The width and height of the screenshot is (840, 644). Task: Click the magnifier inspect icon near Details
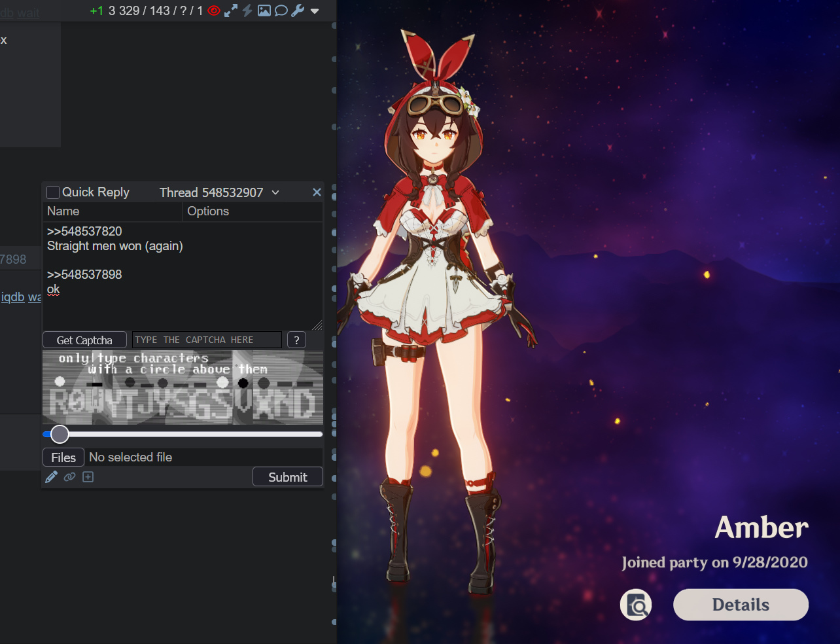point(636,605)
